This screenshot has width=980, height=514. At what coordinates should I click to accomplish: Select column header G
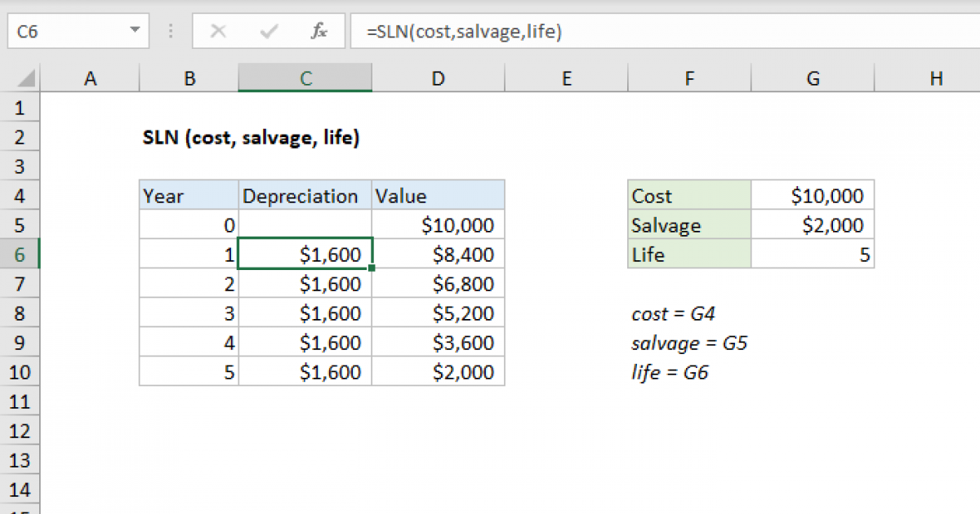coord(813,78)
